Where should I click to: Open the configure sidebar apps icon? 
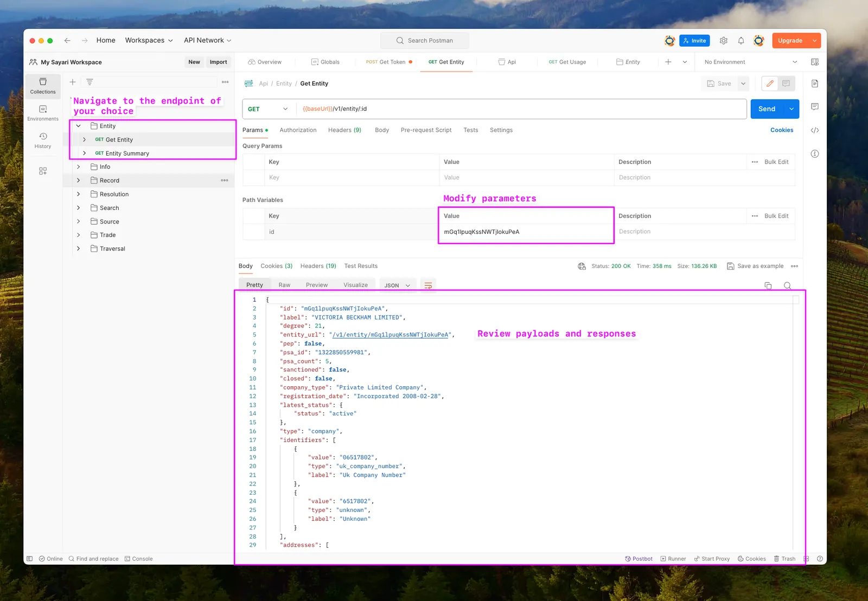(x=43, y=171)
